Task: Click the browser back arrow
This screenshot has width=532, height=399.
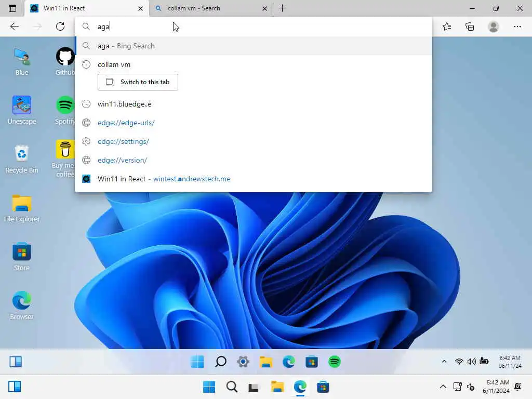Action: (x=14, y=26)
